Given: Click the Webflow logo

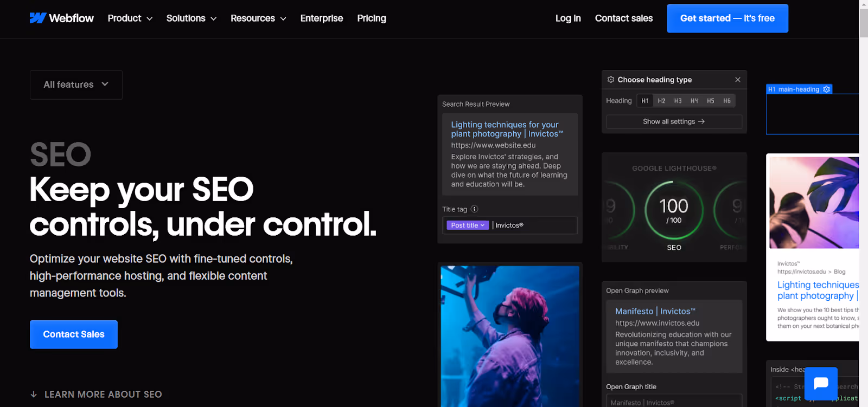Looking at the screenshot, I should 61,18.
